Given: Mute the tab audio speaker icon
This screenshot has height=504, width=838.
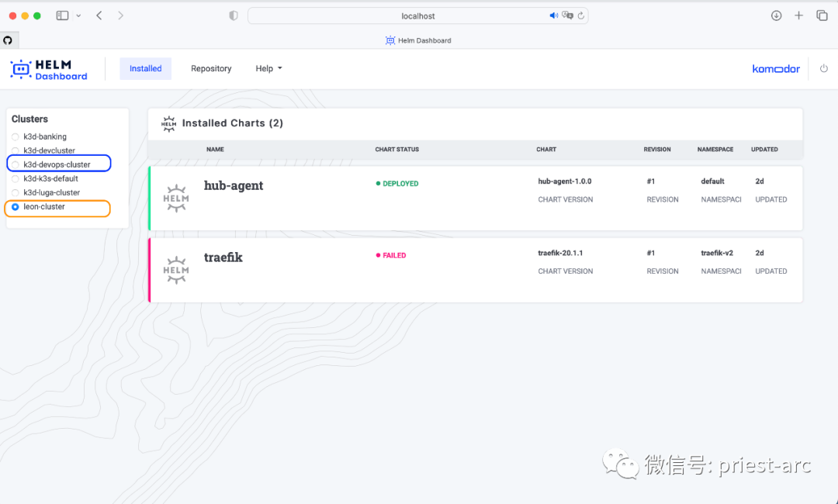Looking at the screenshot, I should pos(554,16).
